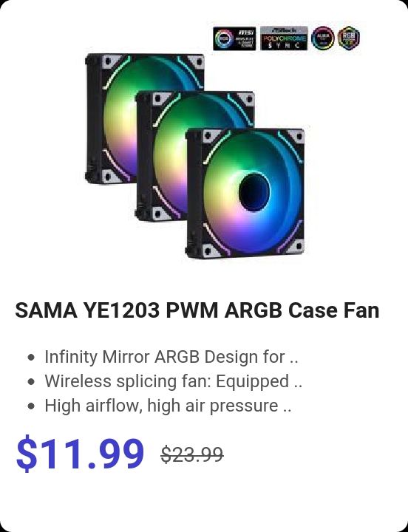Click the crossed-out $23.99 original price
The image size is (408, 532).
pyautogui.click(x=192, y=454)
